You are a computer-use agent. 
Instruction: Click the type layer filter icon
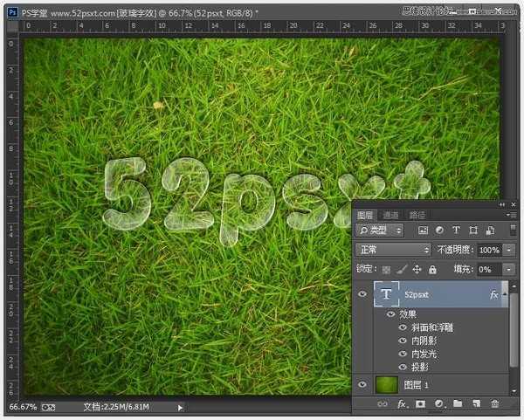coord(456,231)
